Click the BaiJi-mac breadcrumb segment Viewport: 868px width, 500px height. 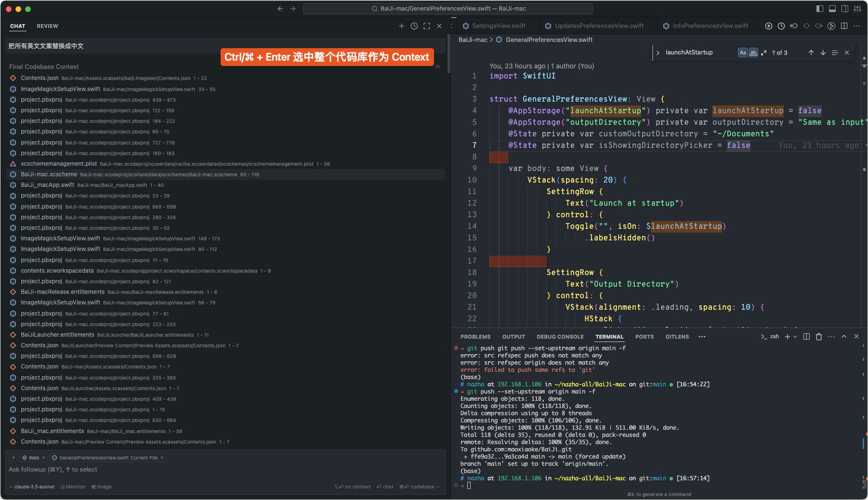pos(473,40)
